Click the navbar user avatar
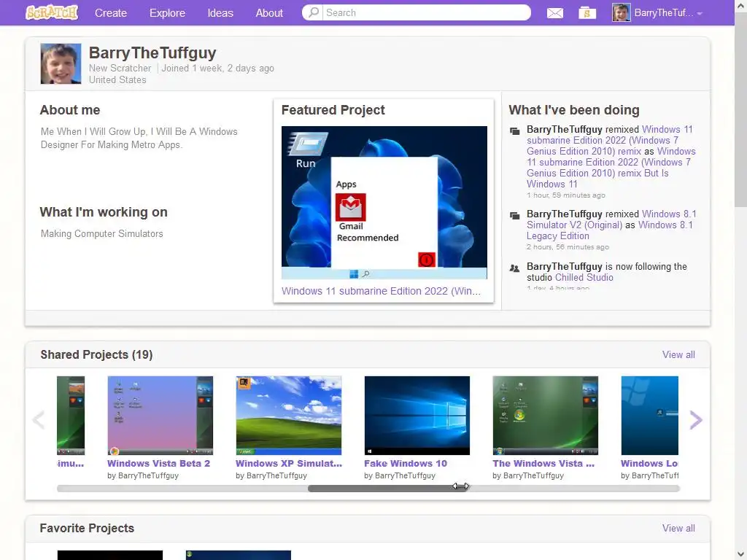The image size is (747, 560). click(x=621, y=13)
